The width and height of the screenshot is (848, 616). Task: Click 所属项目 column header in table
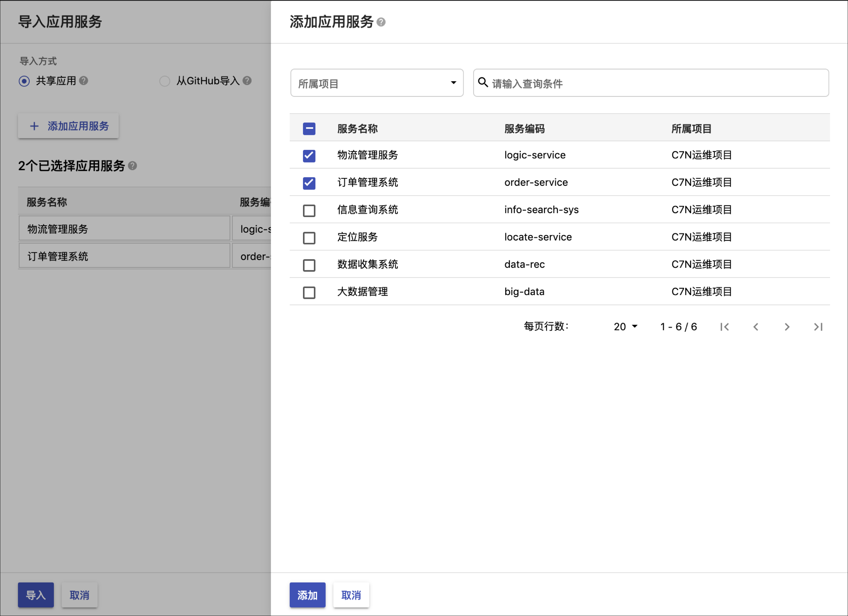(692, 129)
